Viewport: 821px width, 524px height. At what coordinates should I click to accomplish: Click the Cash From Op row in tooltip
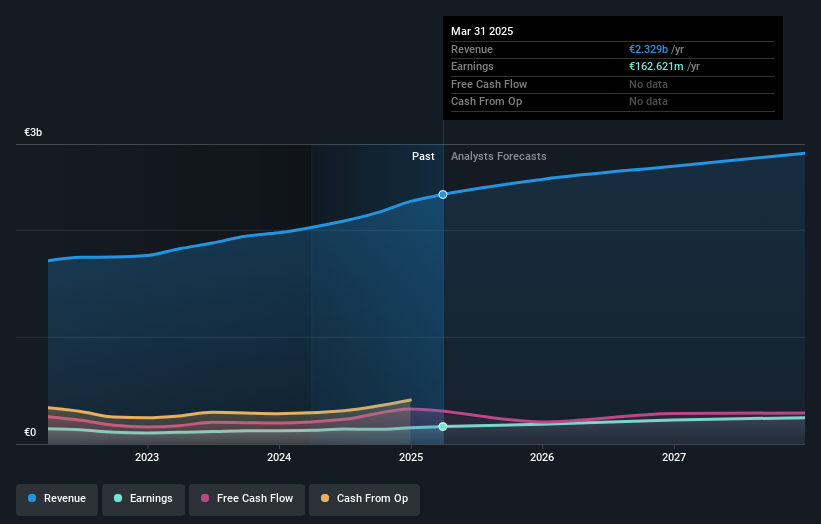pos(613,102)
